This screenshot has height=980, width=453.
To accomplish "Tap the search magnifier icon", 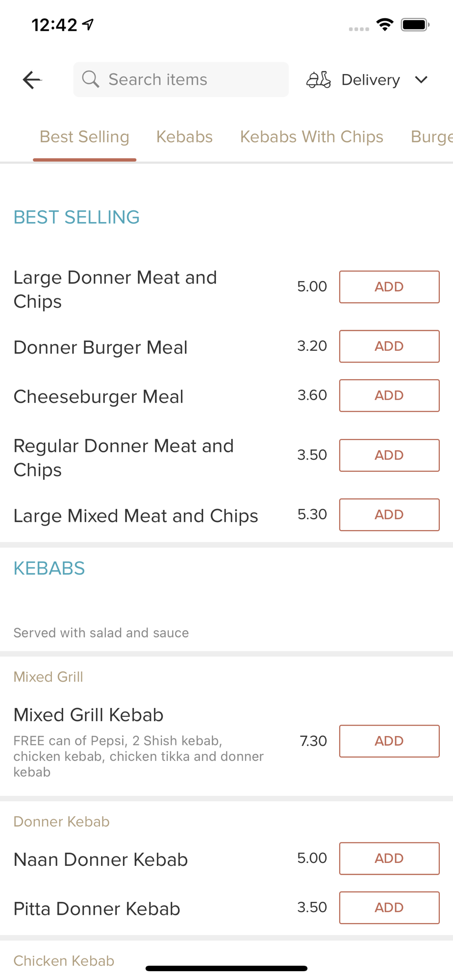I will pos(91,79).
